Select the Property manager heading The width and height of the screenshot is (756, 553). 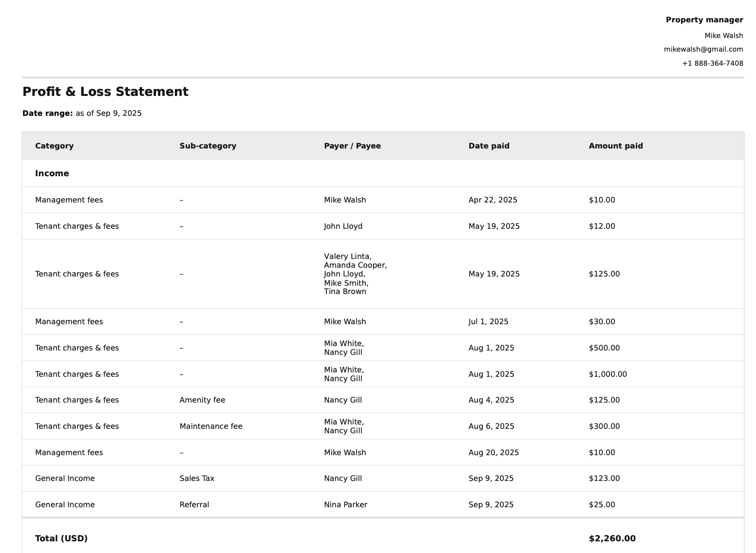704,20
